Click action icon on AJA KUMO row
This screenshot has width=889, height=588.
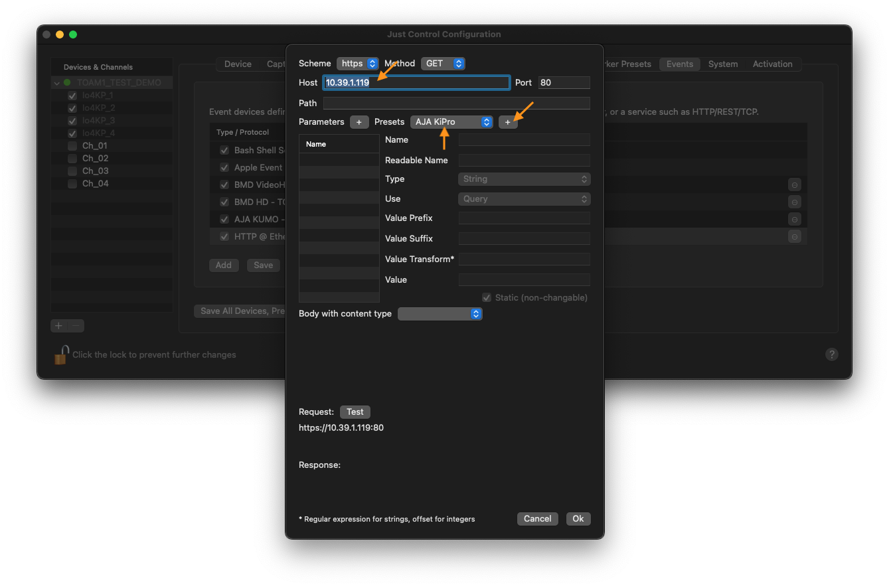coord(795,219)
